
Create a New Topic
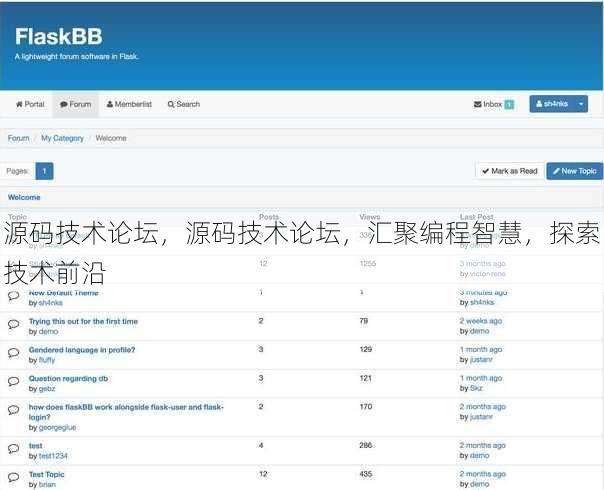tap(575, 171)
